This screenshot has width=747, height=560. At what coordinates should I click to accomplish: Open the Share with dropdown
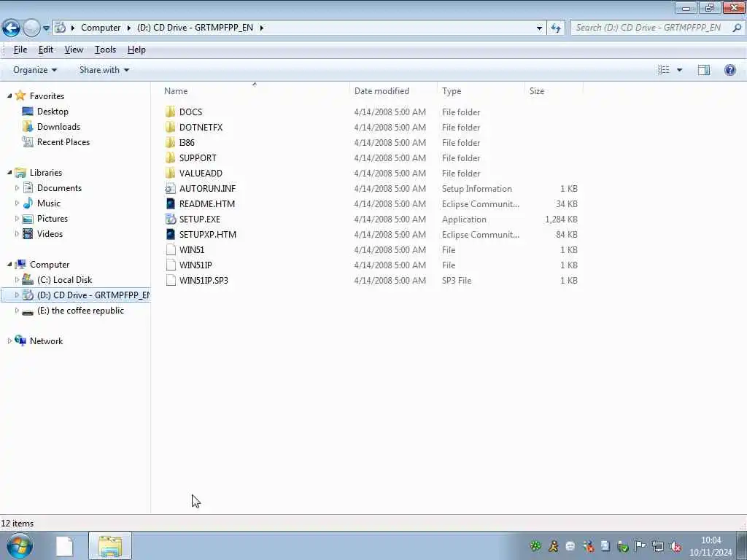tap(104, 70)
